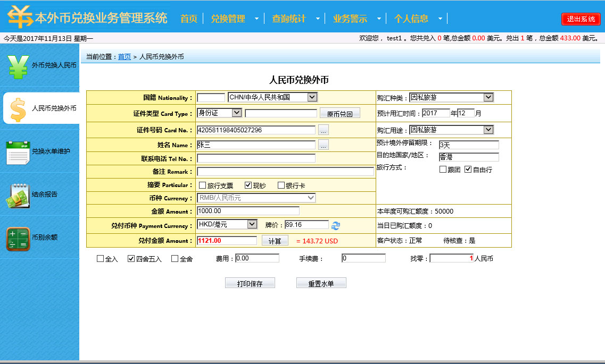Screen dimensions: 605x364
Task: Check the 跟团 travel mode checkbox
Action: (443, 170)
